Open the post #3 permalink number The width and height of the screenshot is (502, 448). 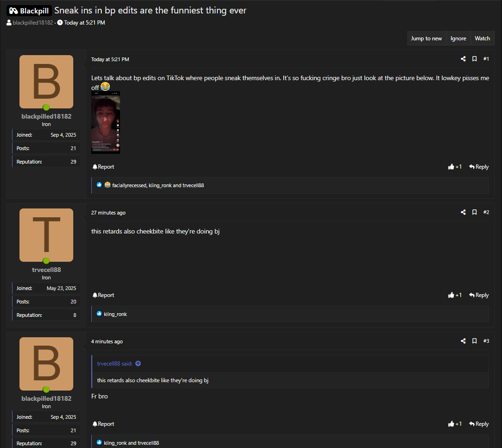pyautogui.click(x=486, y=341)
